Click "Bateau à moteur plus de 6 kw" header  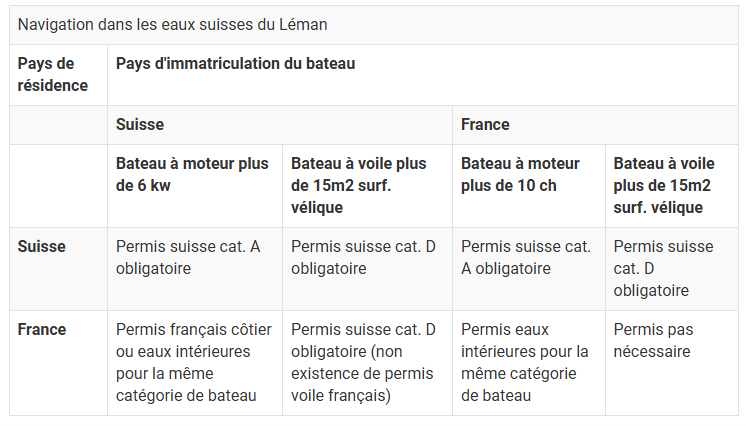(193, 174)
